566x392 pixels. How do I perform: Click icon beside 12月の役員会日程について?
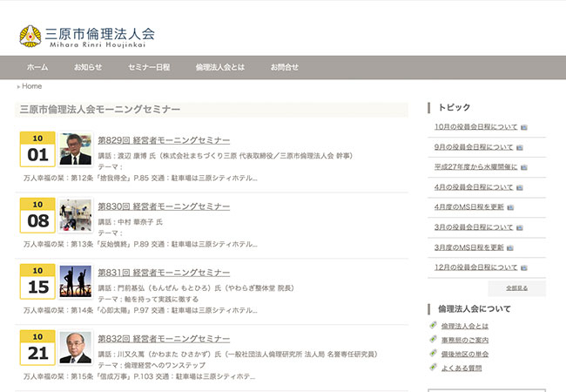524,267
